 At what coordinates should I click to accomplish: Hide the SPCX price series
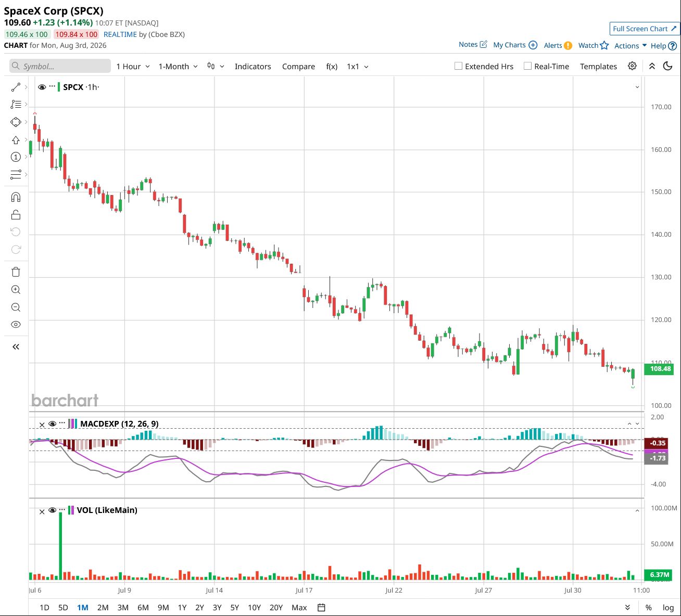tap(42, 87)
